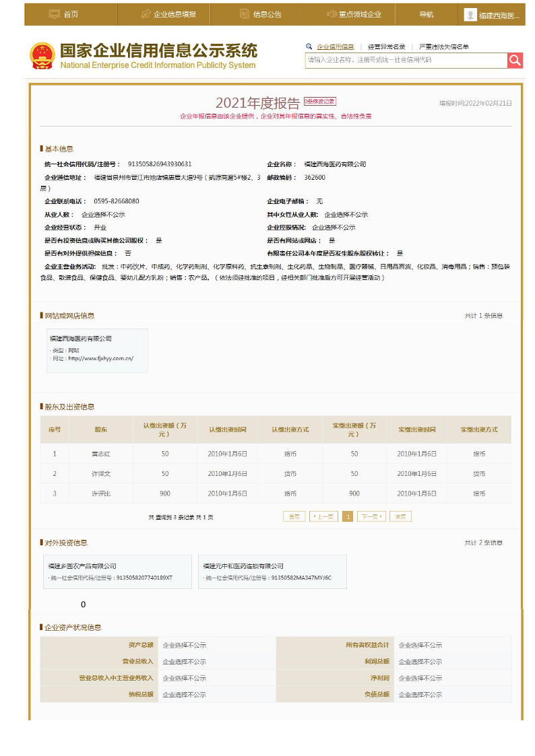Click page number 1 in pagination
The height and width of the screenshot is (756, 535).
click(x=348, y=516)
